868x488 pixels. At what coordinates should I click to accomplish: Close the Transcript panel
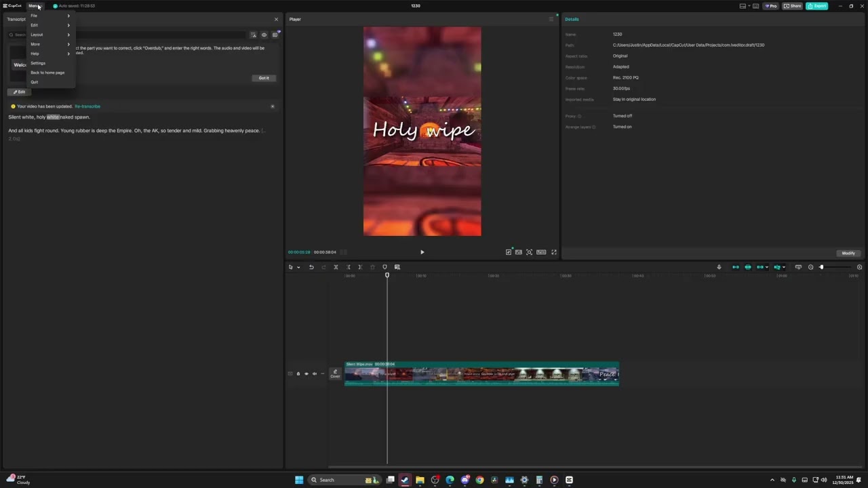[x=276, y=19]
